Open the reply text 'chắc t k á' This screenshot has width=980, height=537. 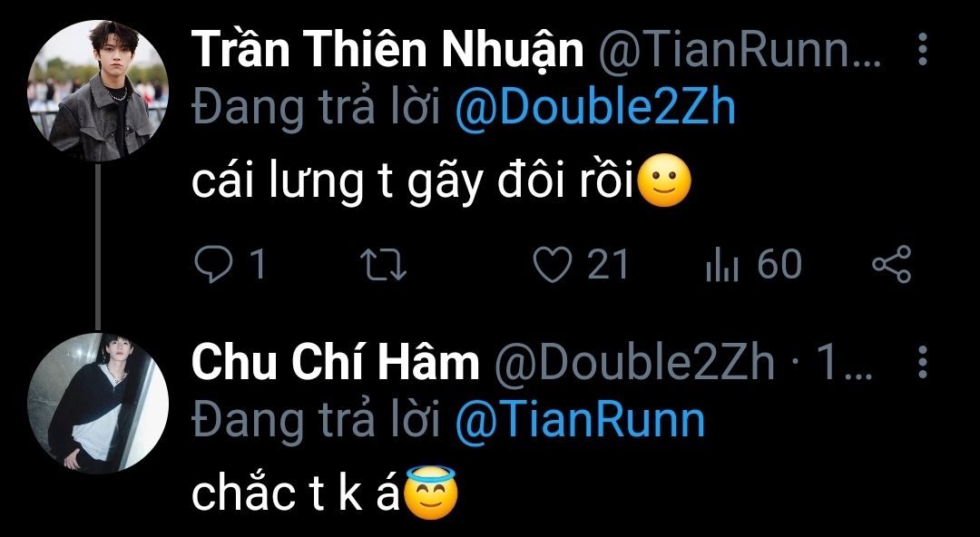(x=295, y=493)
